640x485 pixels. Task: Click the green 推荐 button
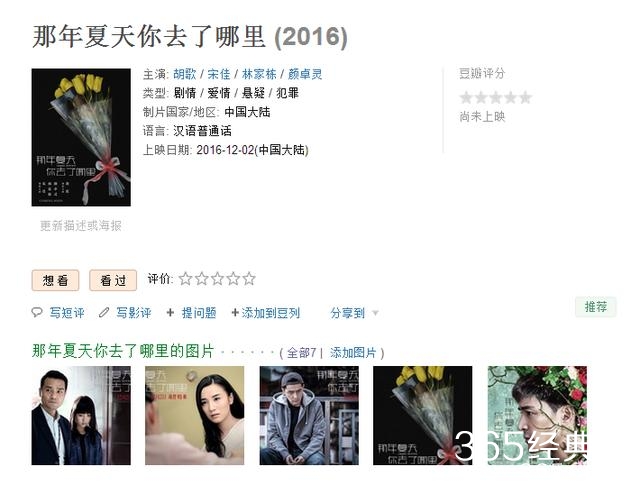(596, 307)
